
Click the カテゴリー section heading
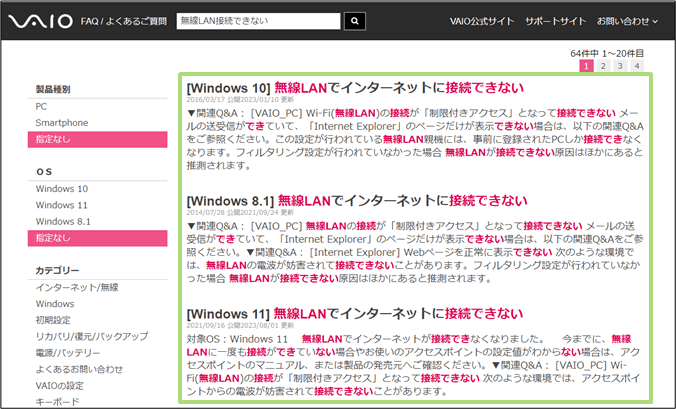(x=57, y=271)
